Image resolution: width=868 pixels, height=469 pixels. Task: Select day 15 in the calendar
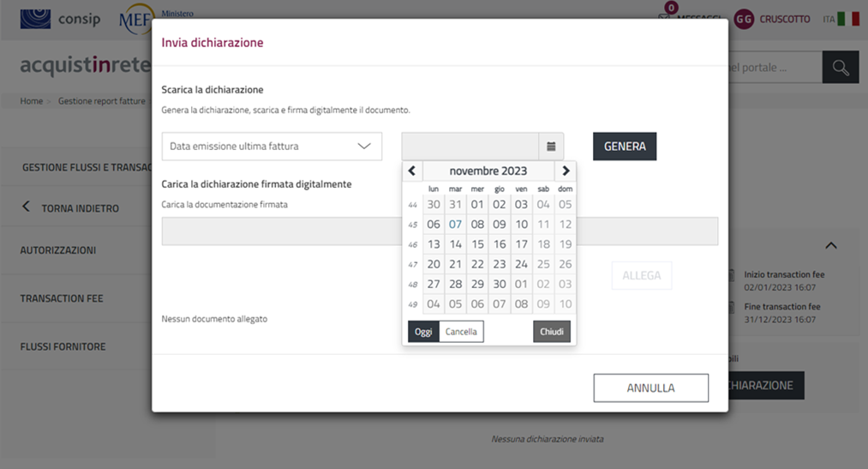click(x=477, y=244)
